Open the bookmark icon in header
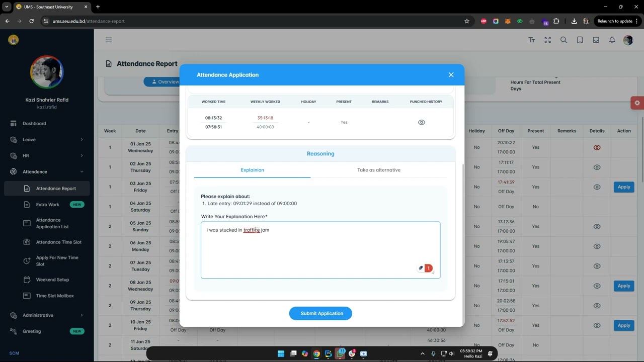Viewport: 644px width, 362px height. click(580, 40)
